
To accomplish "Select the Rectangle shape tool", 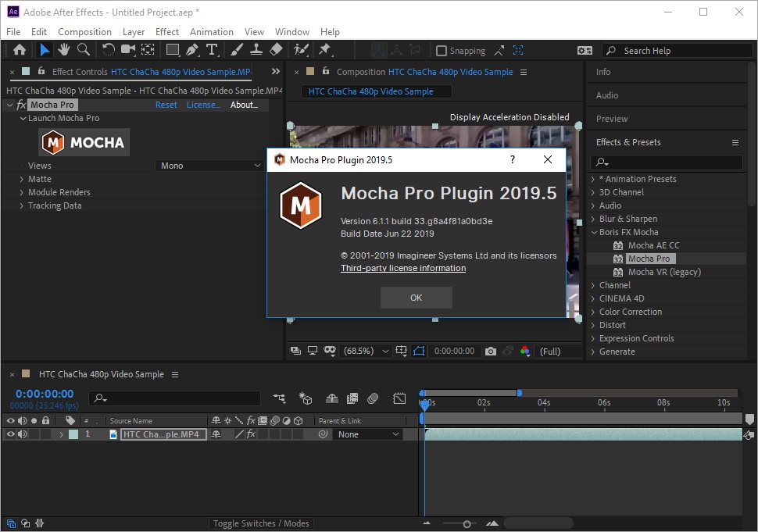I will 172,50.
